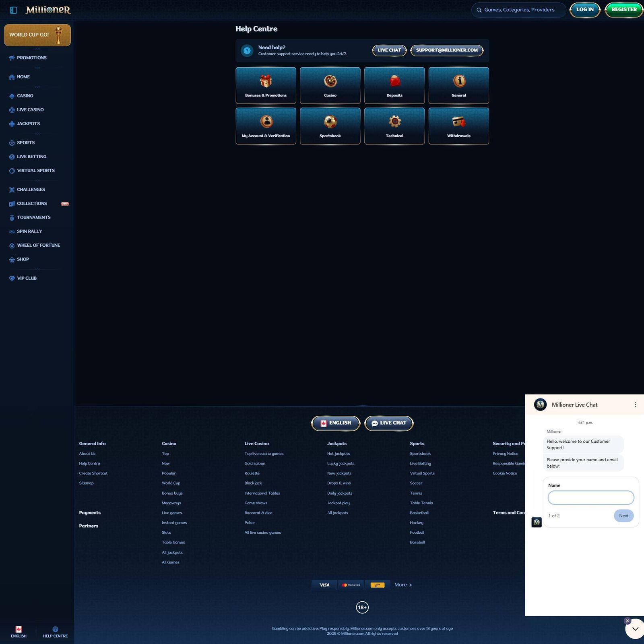Click Next in the live chat form
Image resolution: width=644 pixels, height=644 pixels.
623,516
